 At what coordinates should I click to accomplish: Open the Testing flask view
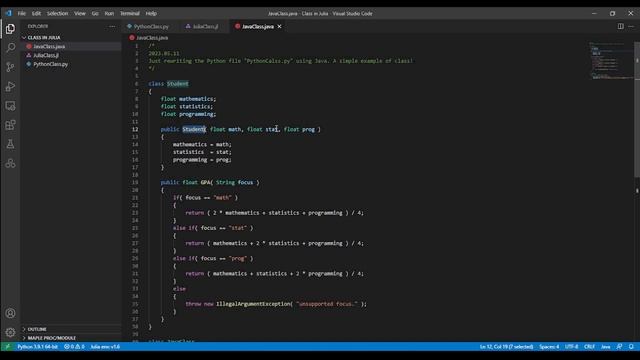coord(10,144)
